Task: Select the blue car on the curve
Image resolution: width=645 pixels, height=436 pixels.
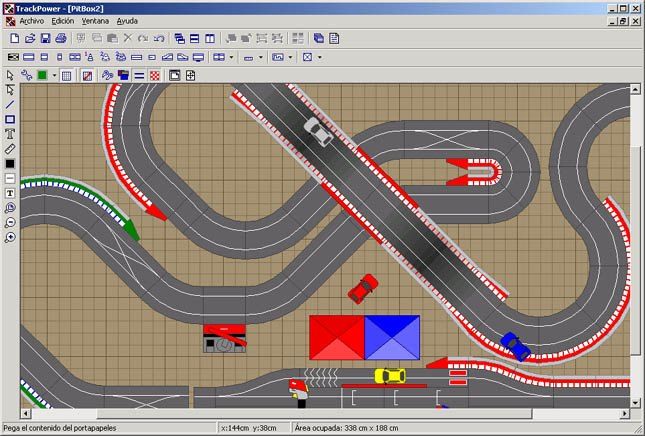Action: tap(515, 347)
